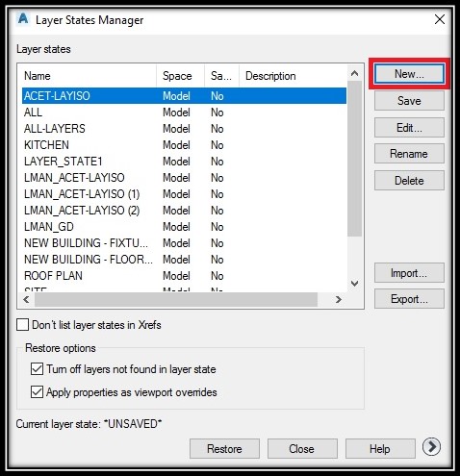
Task: Enable Don't list layer states in Xrefs
Action: click(22, 324)
